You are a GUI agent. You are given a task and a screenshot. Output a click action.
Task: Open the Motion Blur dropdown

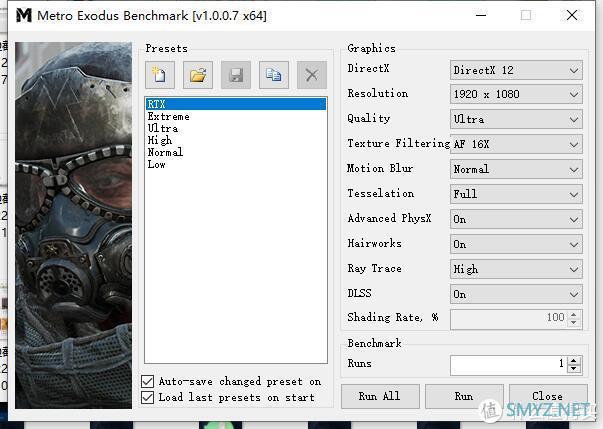516,170
